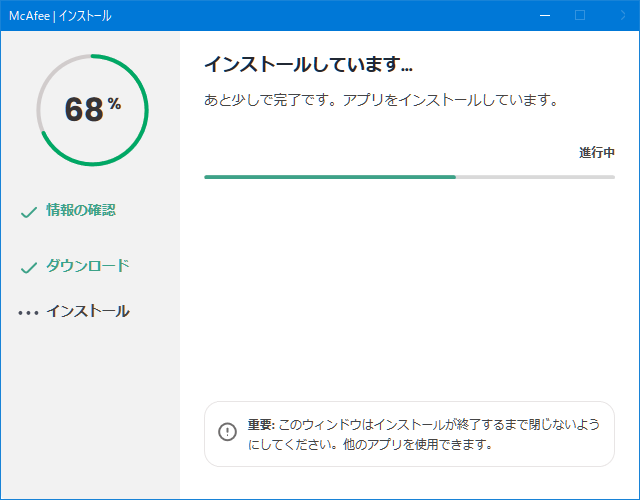Click the 重要 notice message text
Viewport: 640px width, 500px height.
pyautogui.click(x=424, y=434)
